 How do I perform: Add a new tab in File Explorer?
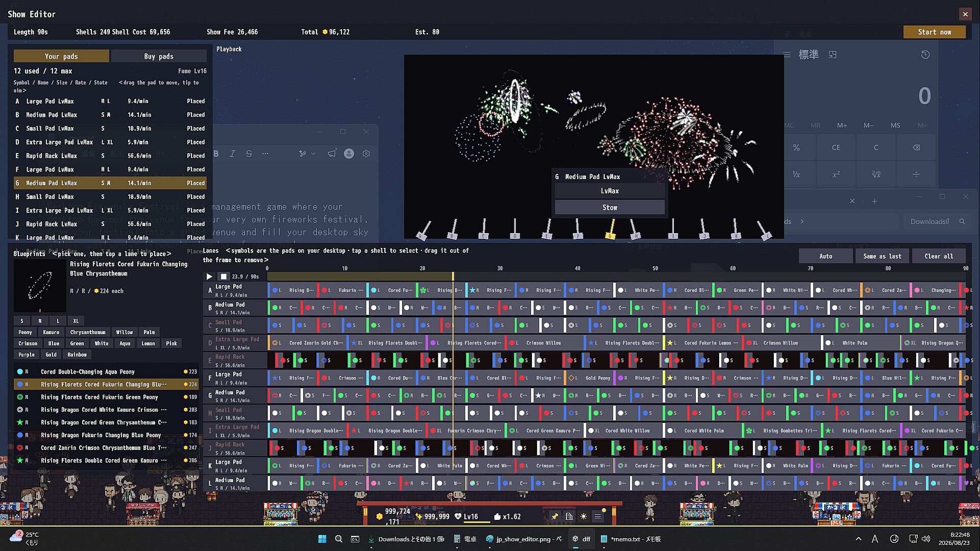tap(874, 201)
